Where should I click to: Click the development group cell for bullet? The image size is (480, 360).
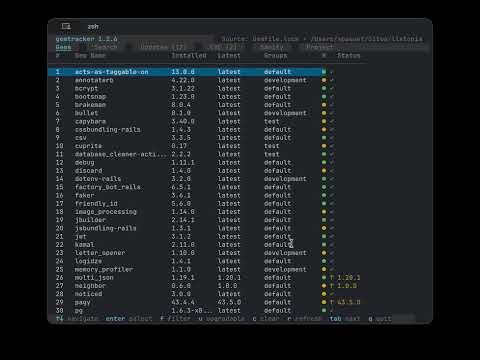pyautogui.click(x=285, y=113)
